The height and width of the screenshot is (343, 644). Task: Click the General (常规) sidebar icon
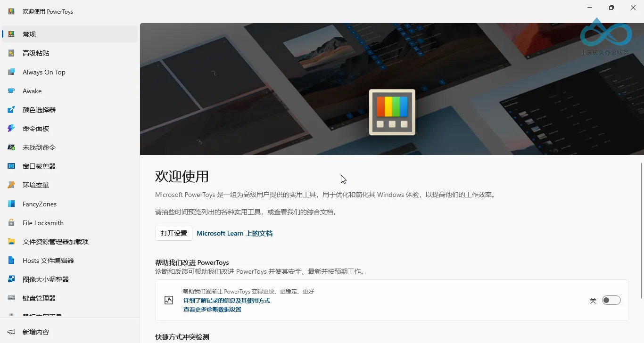point(11,34)
